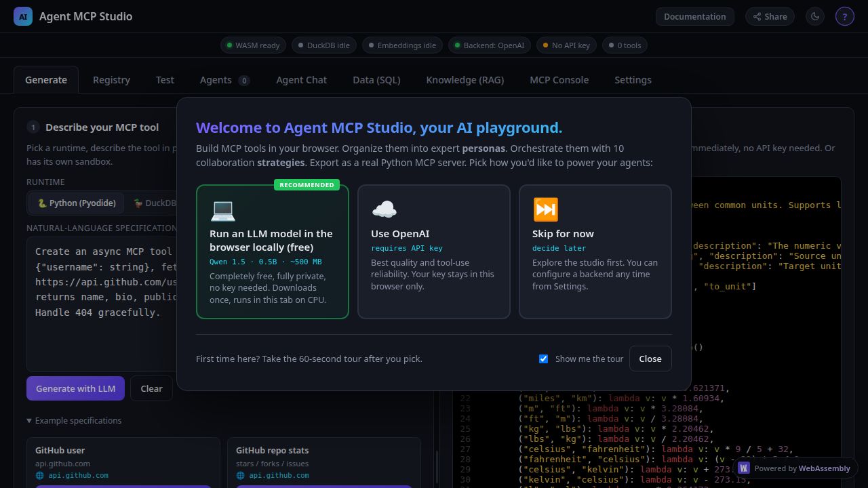The height and width of the screenshot is (488, 868).
Task: Open help question mark icon
Action: click(x=844, y=16)
